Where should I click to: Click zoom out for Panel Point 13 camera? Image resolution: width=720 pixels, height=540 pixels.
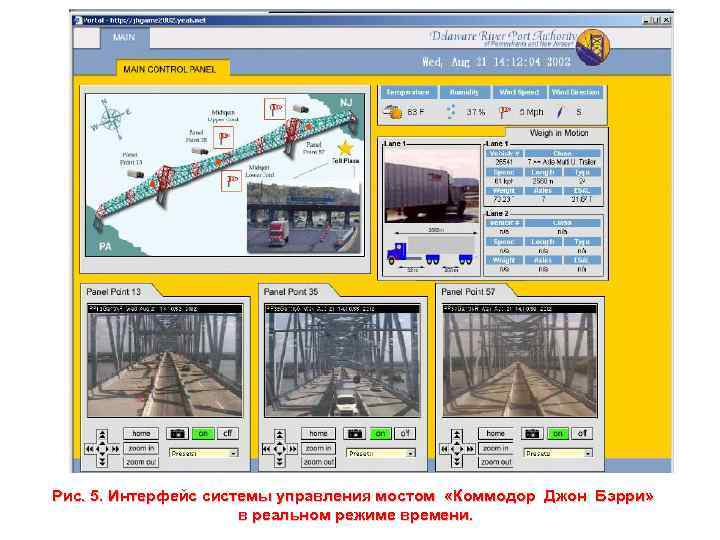click(141, 462)
